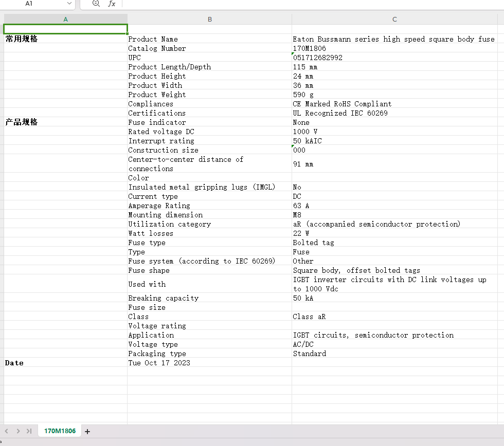This screenshot has width=504, height=446.
Task: Select the 1000 V rated voltage value
Action: (395, 132)
